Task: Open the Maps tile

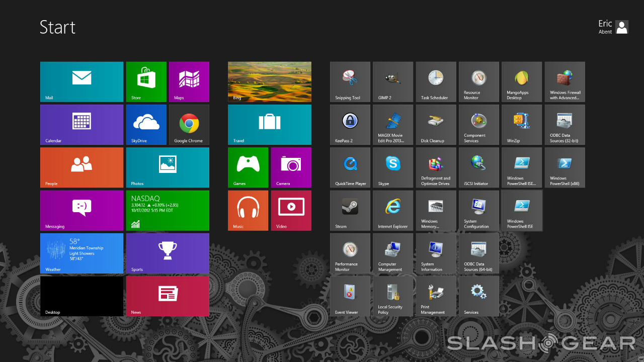Action: [x=189, y=82]
